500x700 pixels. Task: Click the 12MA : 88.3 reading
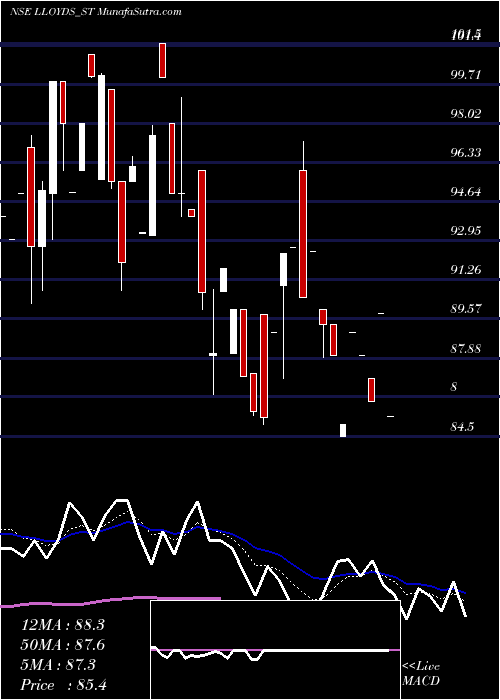pos(62,625)
